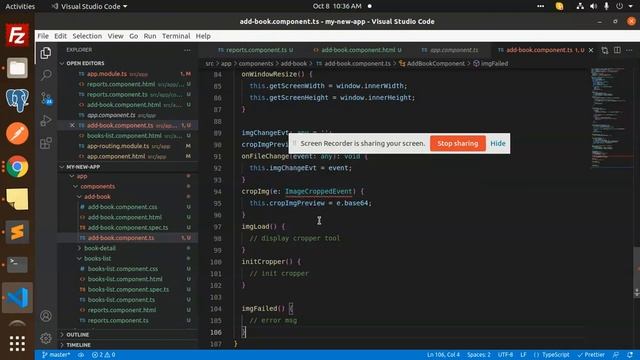Launch pgAdmin elephant icon from the dock
The width and height of the screenshot is (640, 360).
pyautogui.click(x=17, y=100)
